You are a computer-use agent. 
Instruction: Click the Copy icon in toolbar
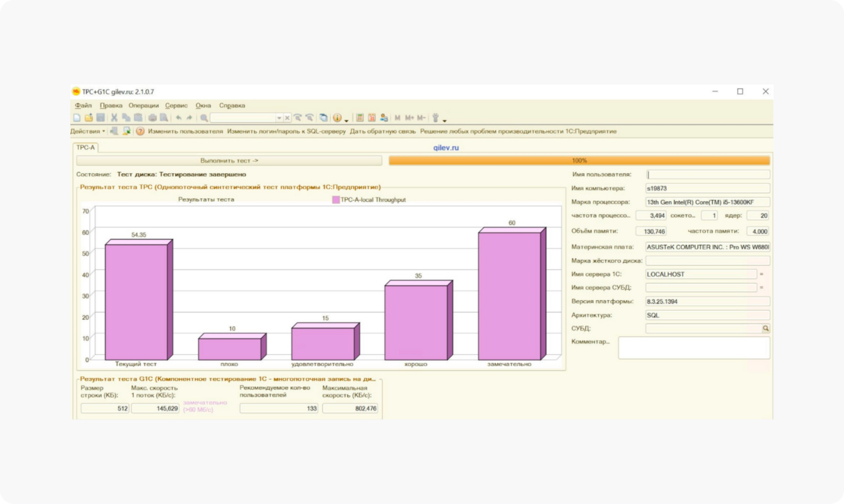click(126, 118)
